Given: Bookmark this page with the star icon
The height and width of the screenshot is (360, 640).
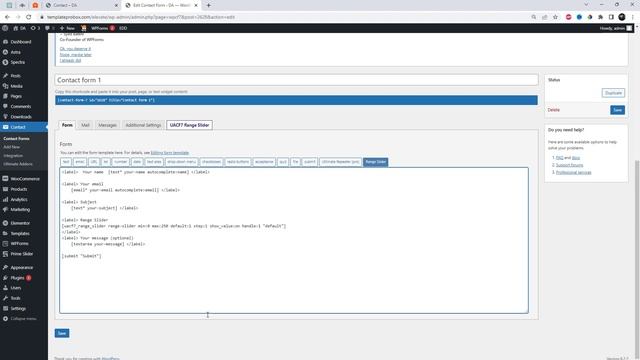Looking at the screenshot, I should click(555, 17).
